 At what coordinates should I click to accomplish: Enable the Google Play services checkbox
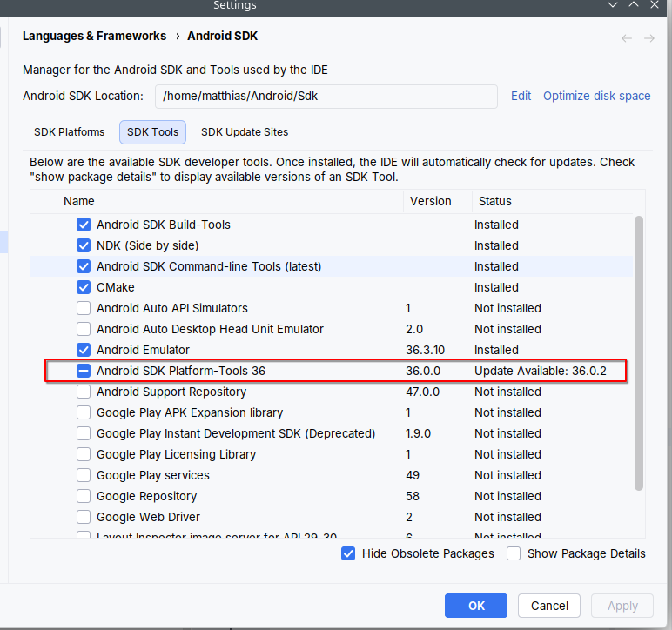[84, 475]
